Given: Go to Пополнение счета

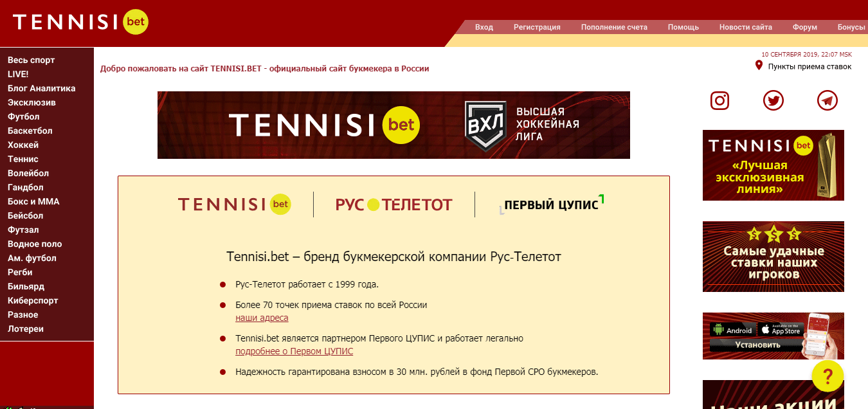Looking at the screenshot, I should point(614,27).
